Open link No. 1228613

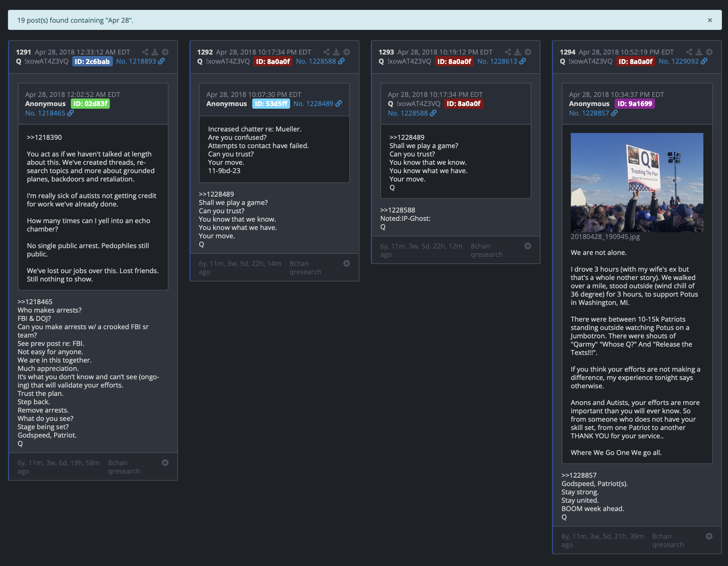pos(501,61)
